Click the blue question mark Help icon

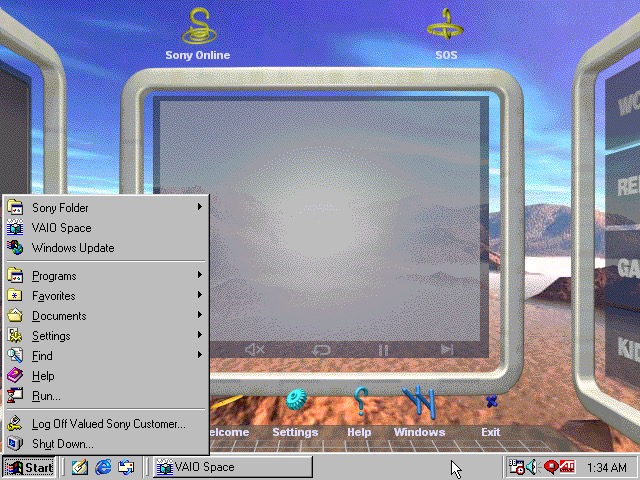tap(359, 403)
